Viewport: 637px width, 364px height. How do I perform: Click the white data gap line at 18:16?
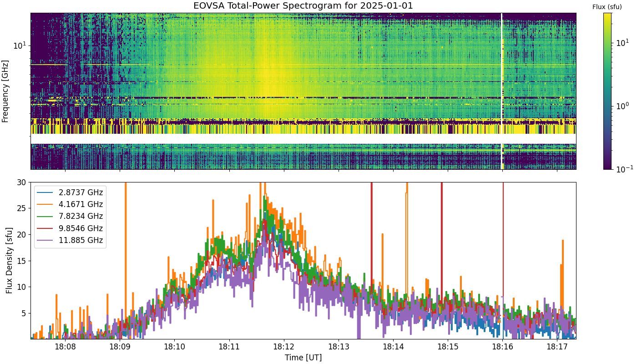point(501,91)
